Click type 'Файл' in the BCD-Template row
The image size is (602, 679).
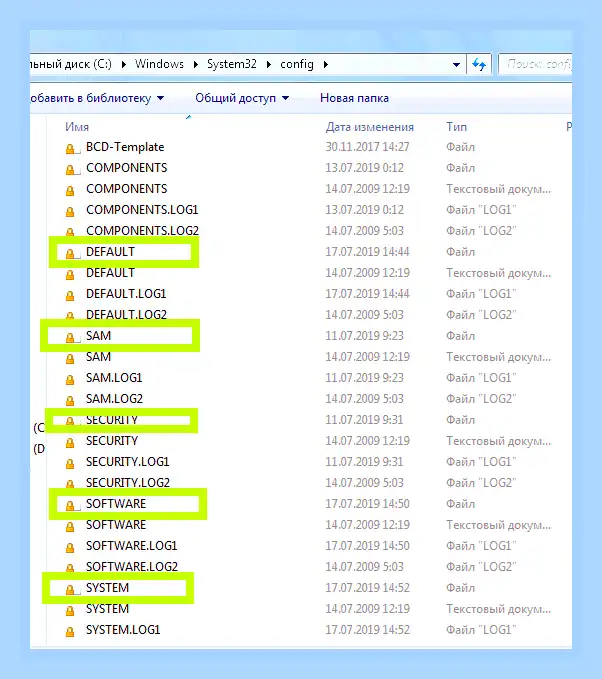coord(460,147)
